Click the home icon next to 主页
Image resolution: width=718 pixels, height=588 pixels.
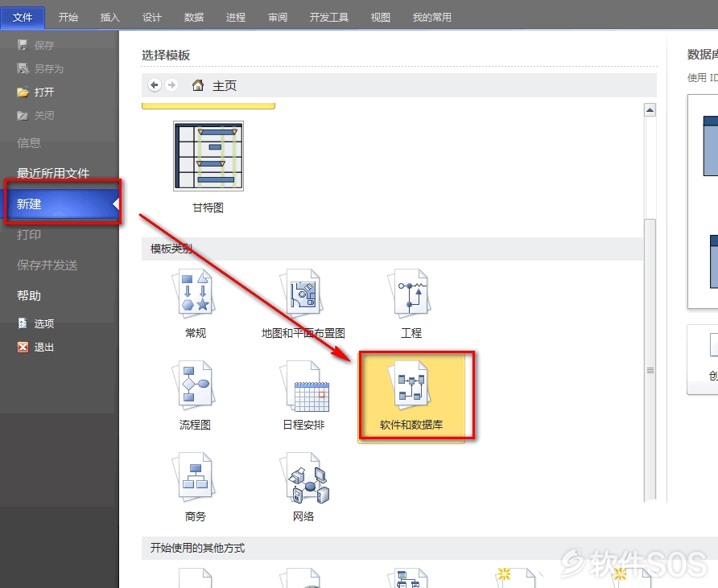(198, 85)
